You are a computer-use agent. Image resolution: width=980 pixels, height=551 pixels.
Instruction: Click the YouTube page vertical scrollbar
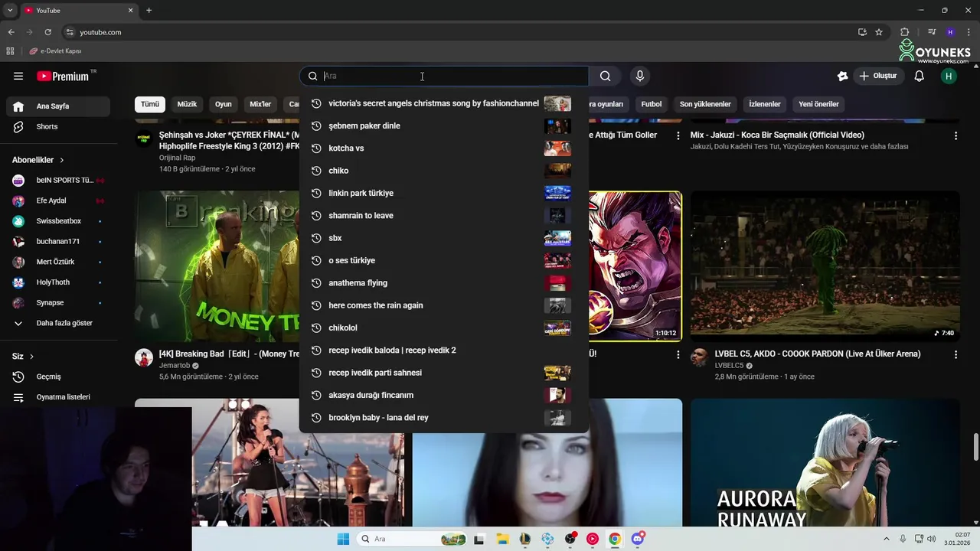[x=975, y=447]
